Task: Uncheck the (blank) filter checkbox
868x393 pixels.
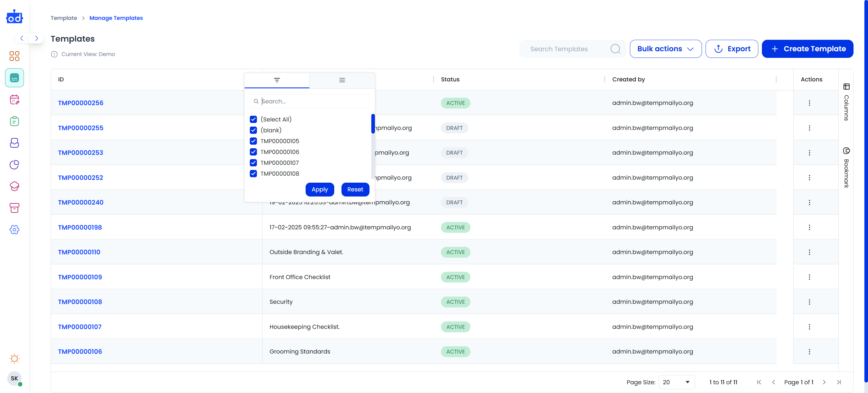Action: coord(253,130)
